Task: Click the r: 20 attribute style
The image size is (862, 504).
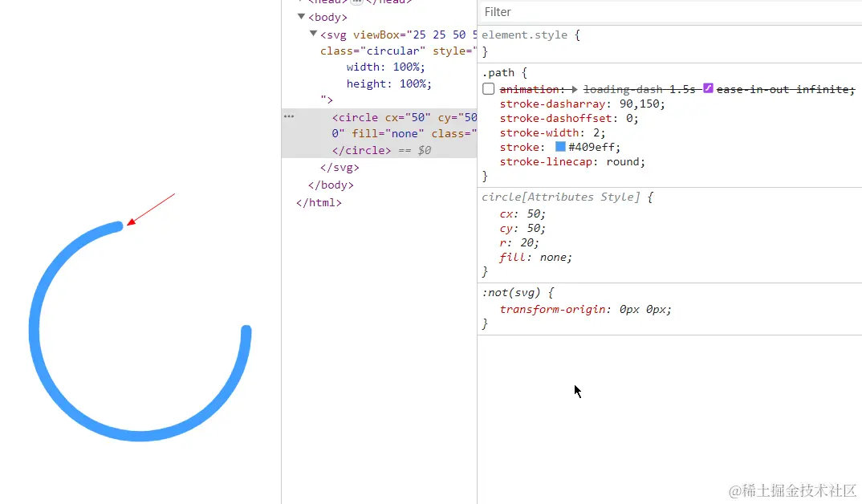Action: 519,242
